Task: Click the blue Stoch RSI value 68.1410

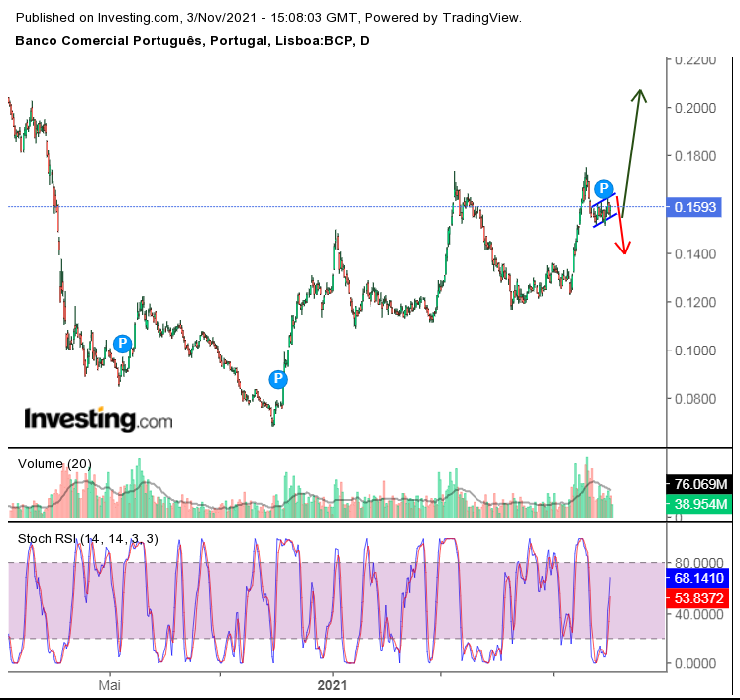Action: pyautogui.click(x=697, y=578)
